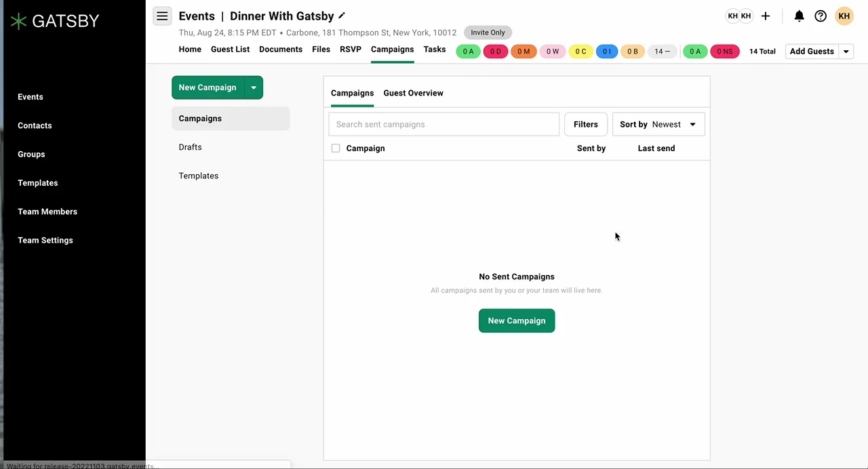
Task: Click the pencil icon to edit event name
Action: pos(342,16)
